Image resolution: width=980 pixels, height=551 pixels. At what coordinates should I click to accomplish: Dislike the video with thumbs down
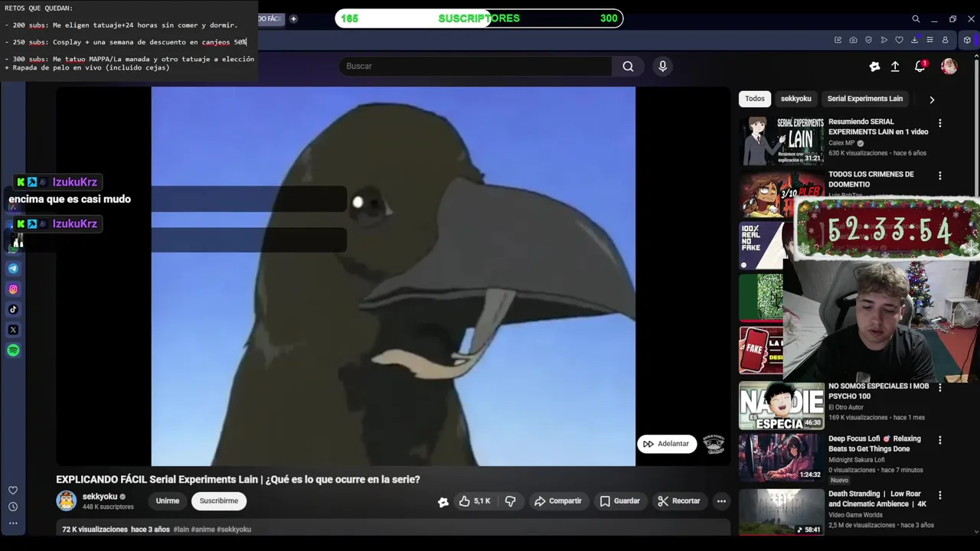[510, 501]
